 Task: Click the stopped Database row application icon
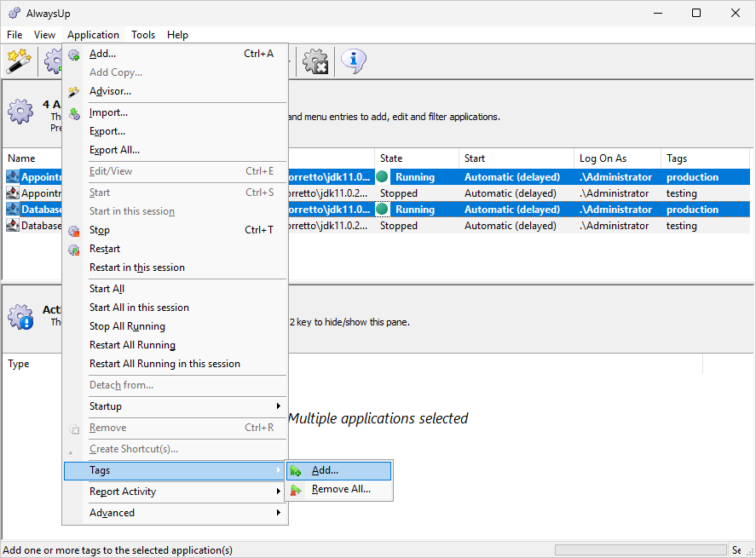coord(13,225)
